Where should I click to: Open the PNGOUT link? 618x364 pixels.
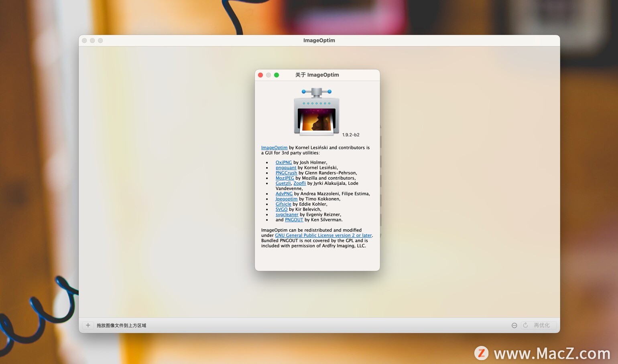tap(294, 220)
